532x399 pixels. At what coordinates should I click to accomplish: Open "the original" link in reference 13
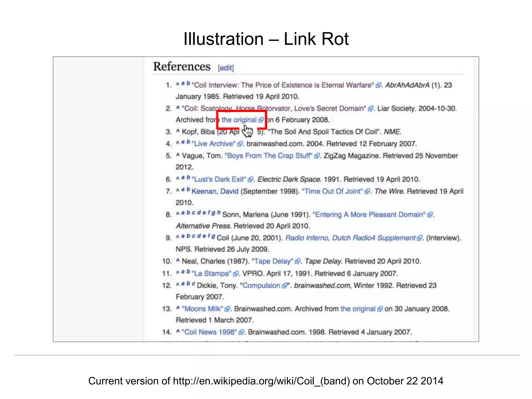(358, 309)
